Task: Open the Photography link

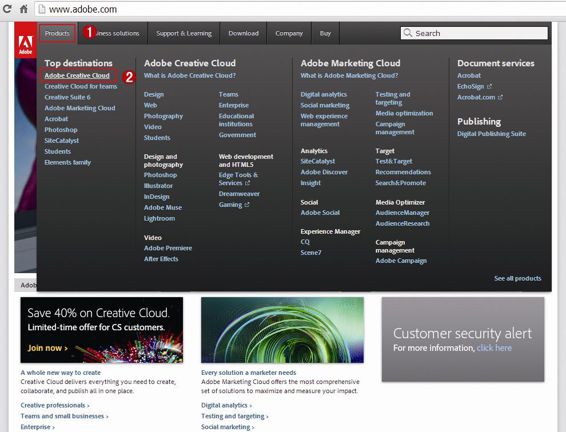Action: click(x=163, y=116)
